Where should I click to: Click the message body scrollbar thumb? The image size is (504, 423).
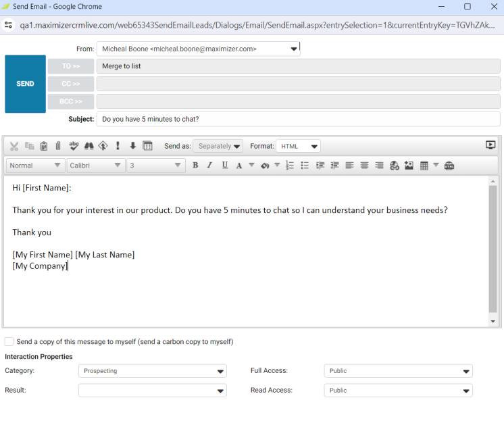tap(493, 249)
